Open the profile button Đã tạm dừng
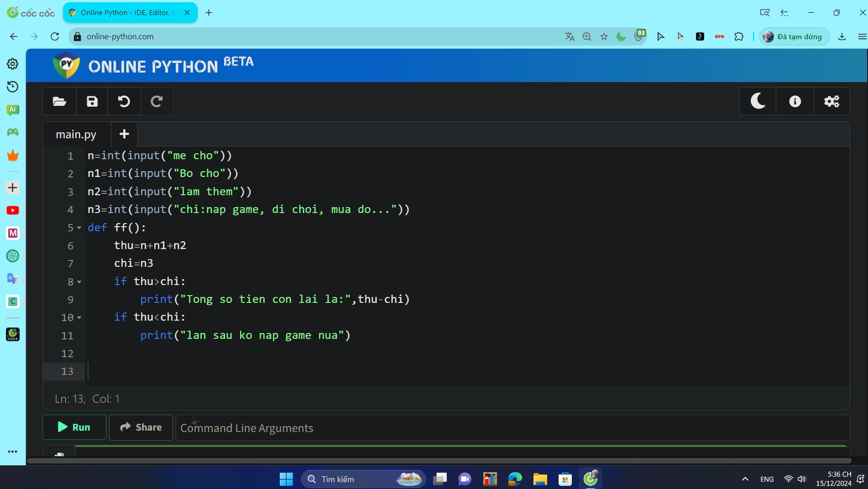 [x=795, y=36]
